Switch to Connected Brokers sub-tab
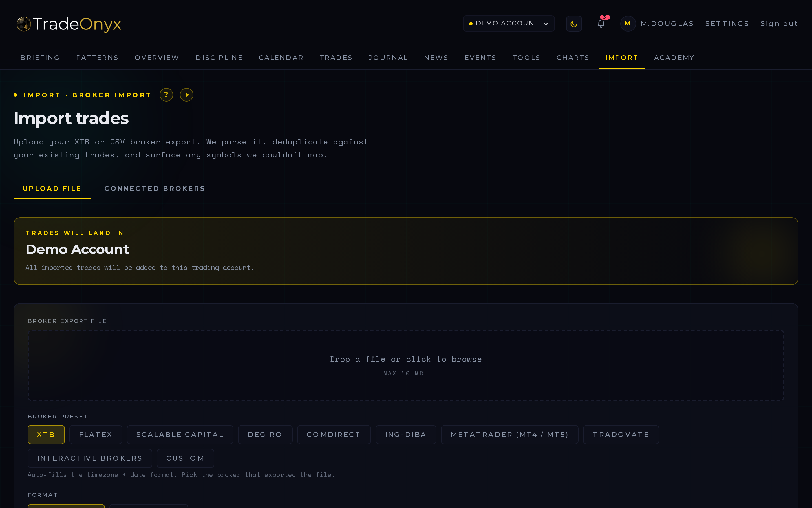This screenshot has height=508, width=812. tap(155, 189)
